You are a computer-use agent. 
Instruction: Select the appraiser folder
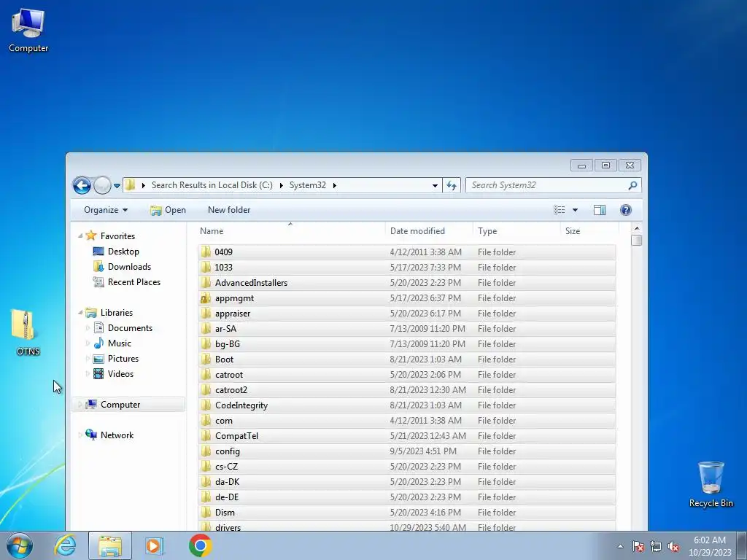(x=406, y=314)
